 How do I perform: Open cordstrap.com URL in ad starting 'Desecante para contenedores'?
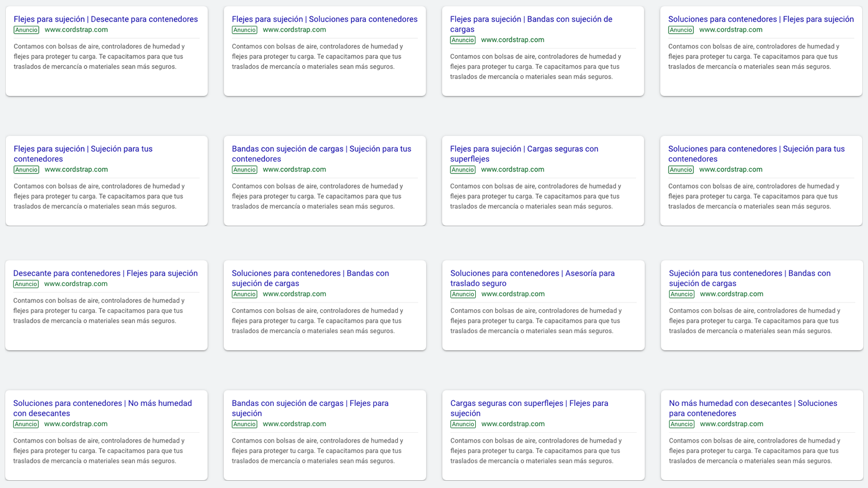click(x=76, y=284)
